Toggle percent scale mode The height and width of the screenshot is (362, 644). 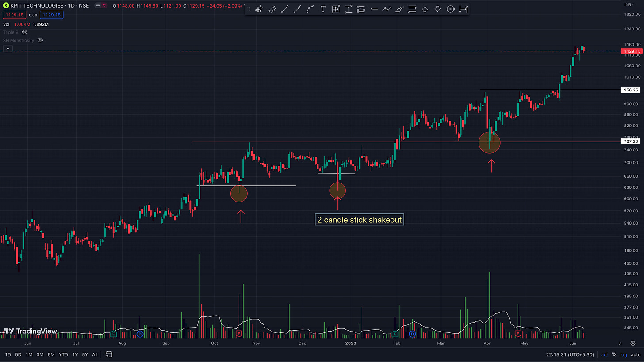point(614,354)
